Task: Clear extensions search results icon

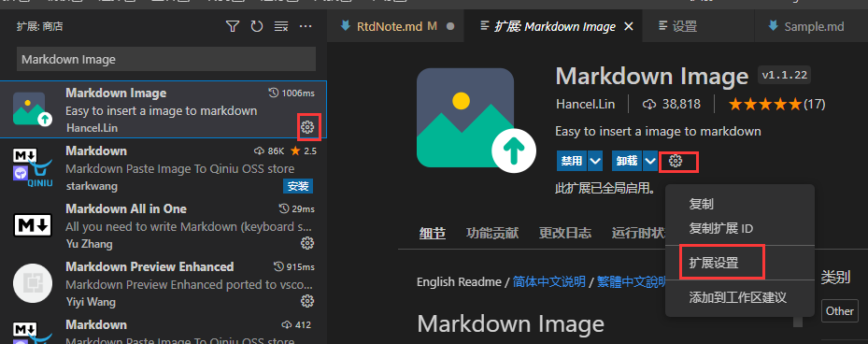Action: 281,26
